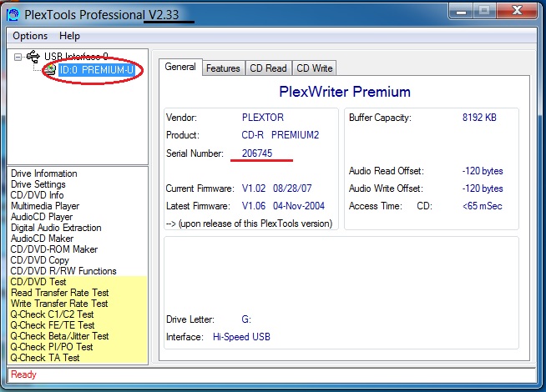
Task: Click the vendor value PLEXTOR
Action: [263, 118]
